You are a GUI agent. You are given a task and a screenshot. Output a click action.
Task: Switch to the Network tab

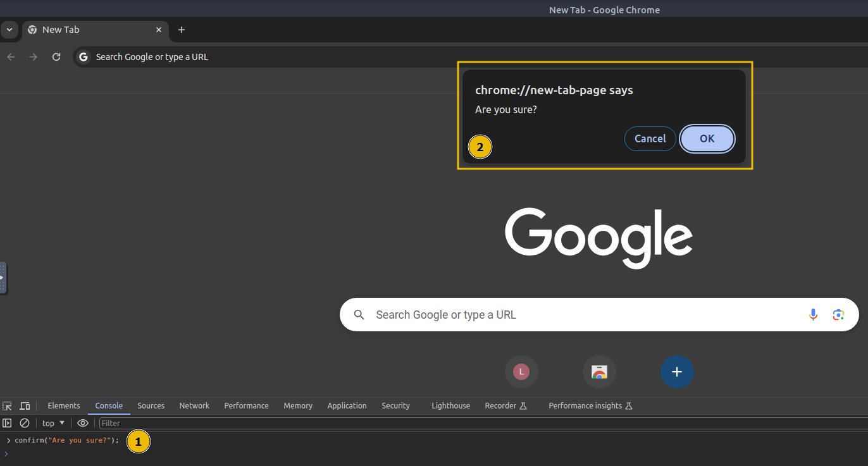[194, 406]
